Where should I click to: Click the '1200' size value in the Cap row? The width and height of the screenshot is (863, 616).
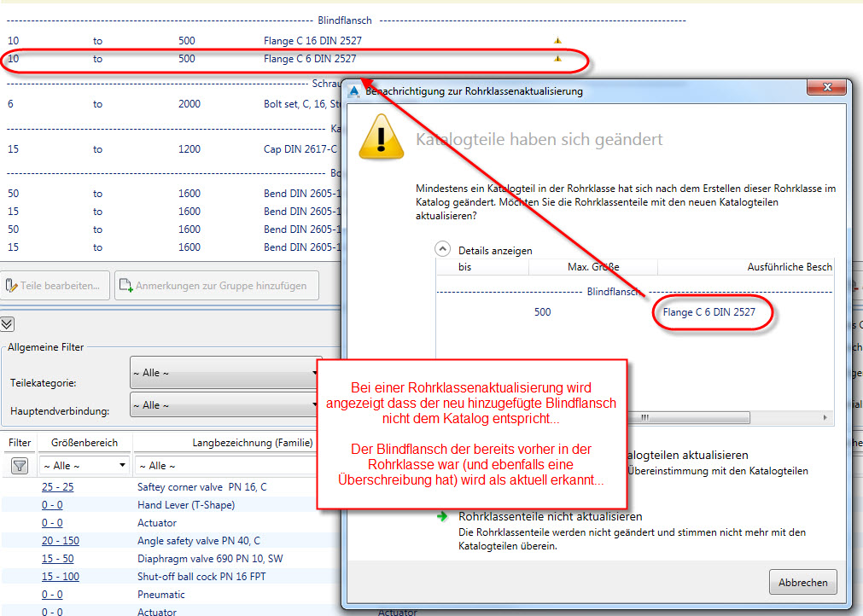point(190,149)
